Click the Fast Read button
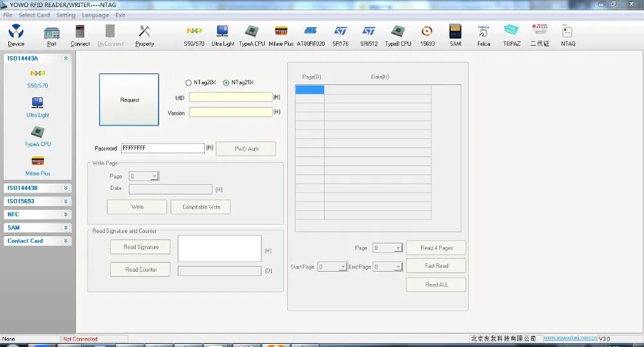Screen dimensions: 644x347 pos(436,266)
